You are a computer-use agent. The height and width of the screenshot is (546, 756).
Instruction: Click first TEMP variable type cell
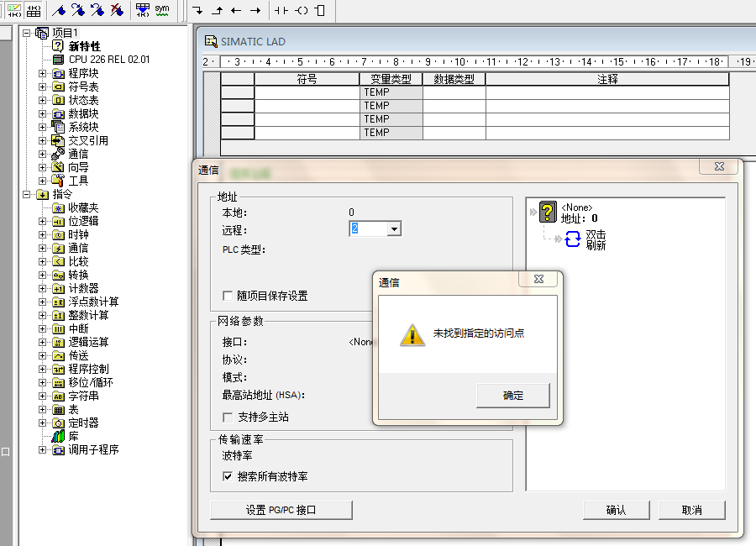coord(391,92)
